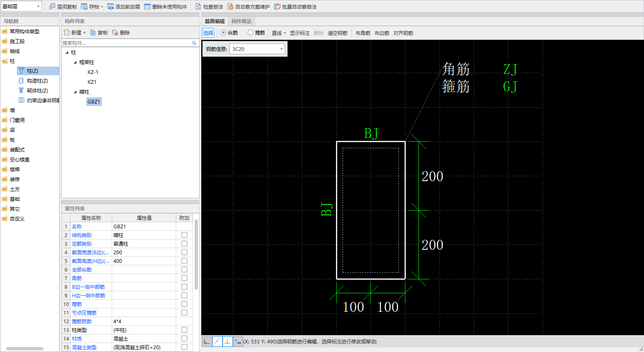Check the 附加 box for 角筋

[x=184, y=278]
